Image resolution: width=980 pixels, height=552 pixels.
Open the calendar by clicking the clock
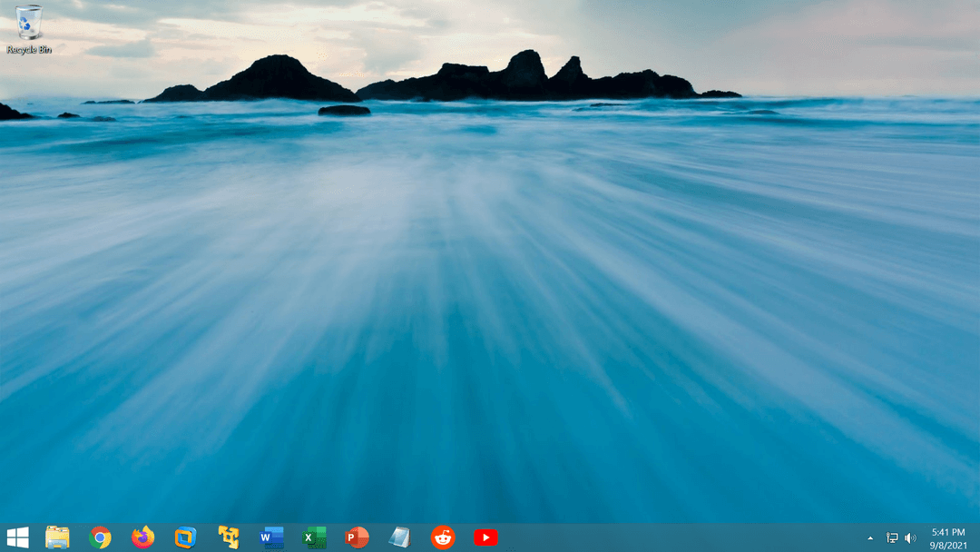point(946,537)
